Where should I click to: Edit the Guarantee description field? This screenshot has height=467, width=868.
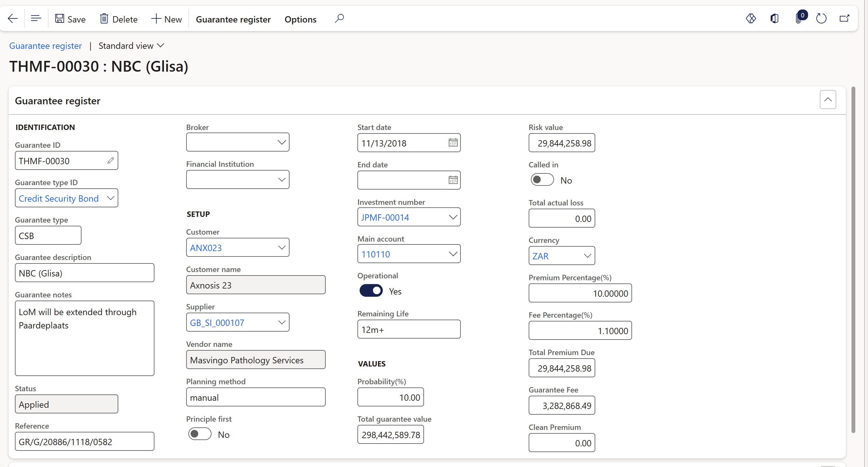coord(85,273)
